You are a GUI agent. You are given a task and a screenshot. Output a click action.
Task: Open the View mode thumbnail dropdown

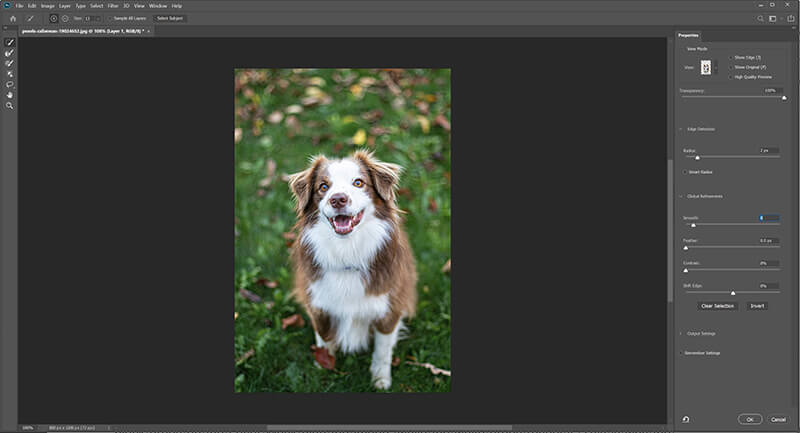click(708, 67)
